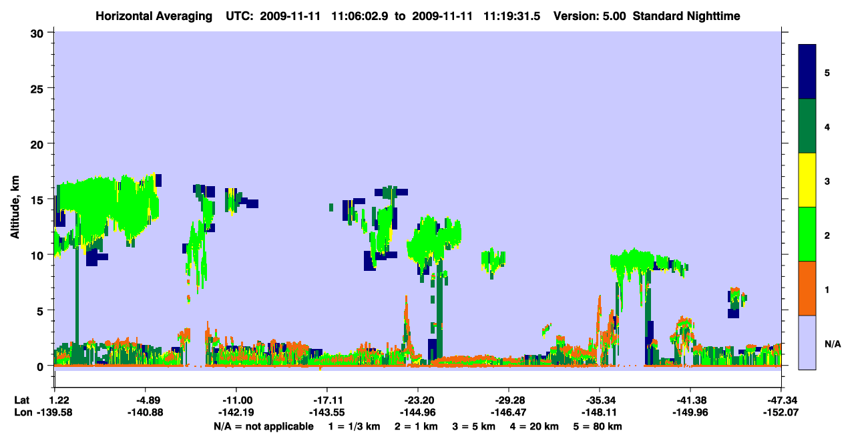Click the altitude tick label 25

tap(39, 88)
